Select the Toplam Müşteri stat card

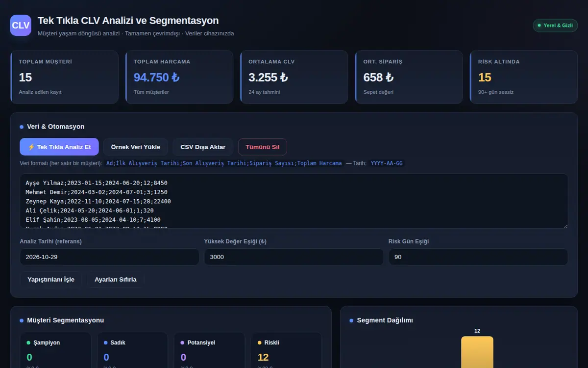[x=64, y=77]
